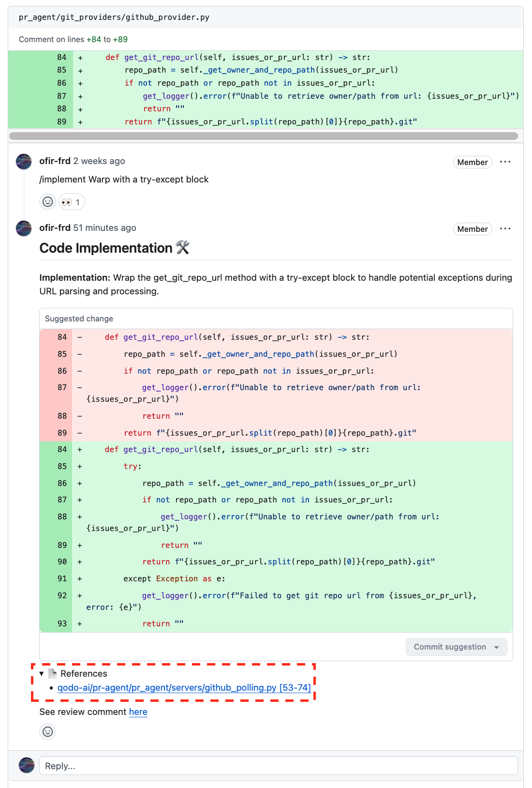The image size is (532, 788).
Task: Open github_polling.py [53-74] reference link
Action: click(184, 688)
